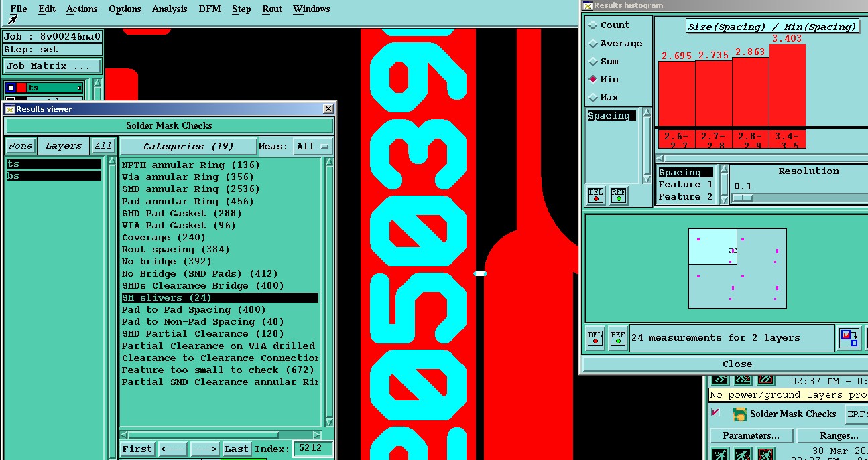Toggle the Solder Mask Checks checkbox

716,412
